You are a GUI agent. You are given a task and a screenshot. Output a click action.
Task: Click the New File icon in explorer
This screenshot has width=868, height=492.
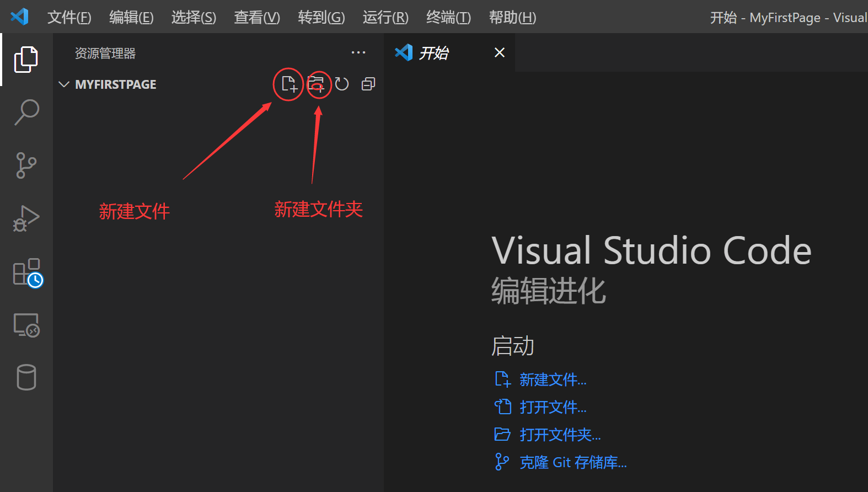(x=289, y=84)
